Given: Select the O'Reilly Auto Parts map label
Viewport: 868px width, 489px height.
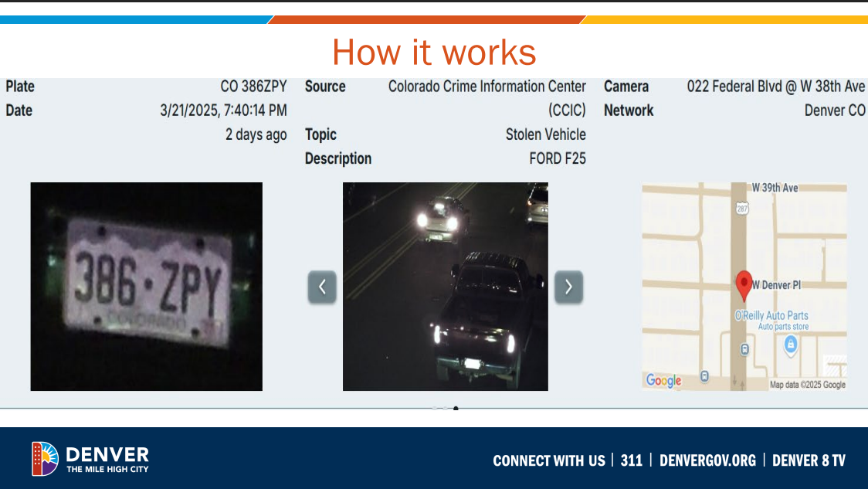Looking at the screenshot, I should pos(772,315).
